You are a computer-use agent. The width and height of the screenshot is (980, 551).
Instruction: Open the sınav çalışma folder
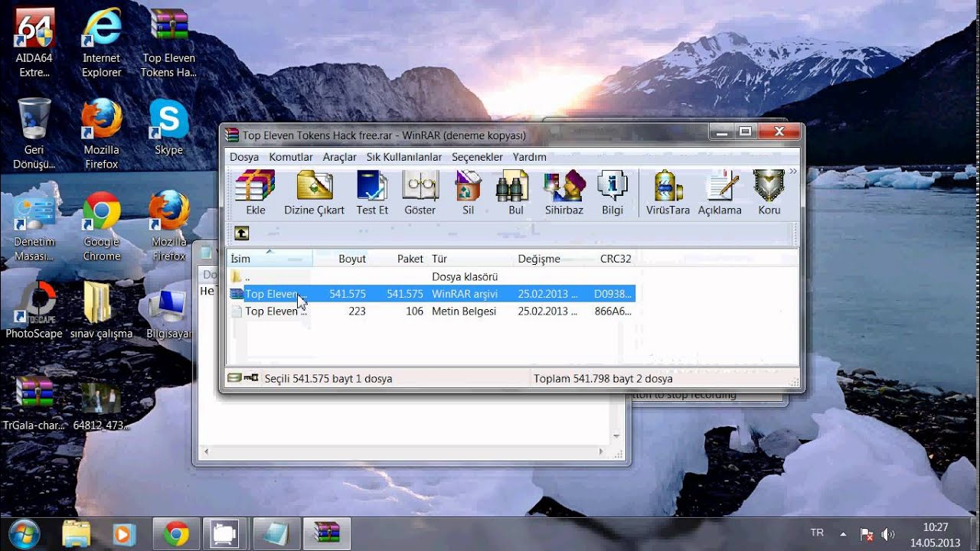point(101,310)
